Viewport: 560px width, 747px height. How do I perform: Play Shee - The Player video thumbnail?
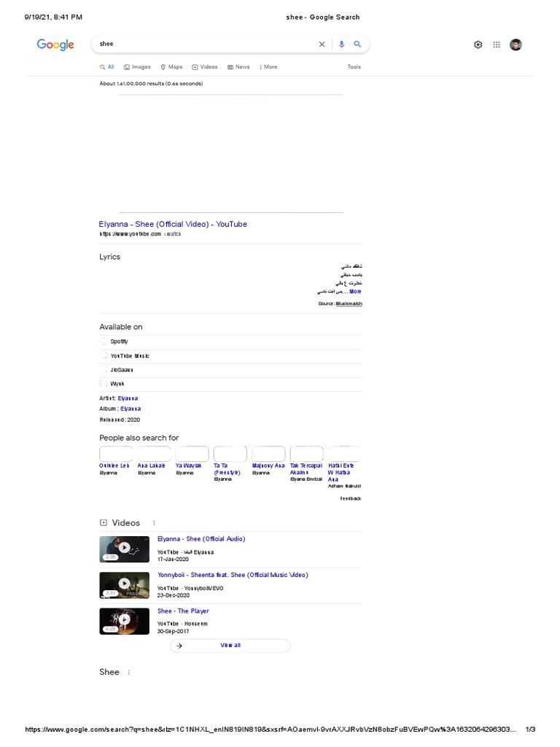124,622
